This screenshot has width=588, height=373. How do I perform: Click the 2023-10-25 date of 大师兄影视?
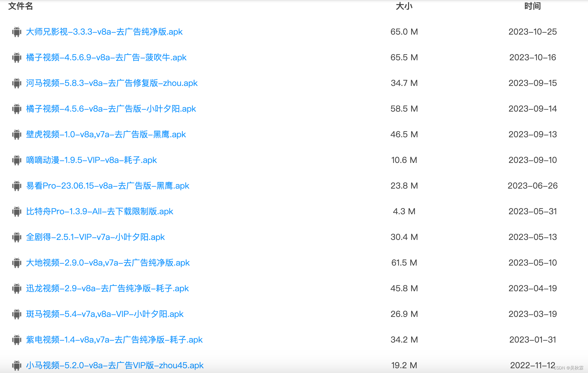click(532, 32)
